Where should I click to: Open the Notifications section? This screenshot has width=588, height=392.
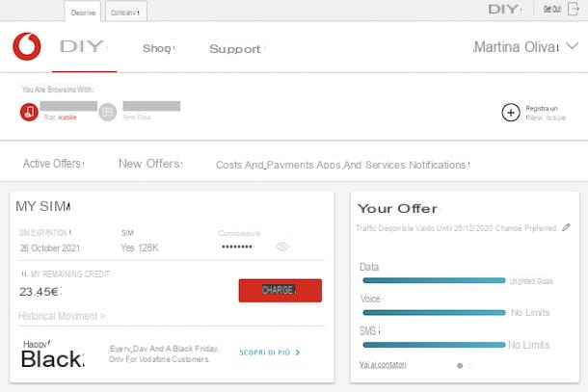(x=439, y=165)
